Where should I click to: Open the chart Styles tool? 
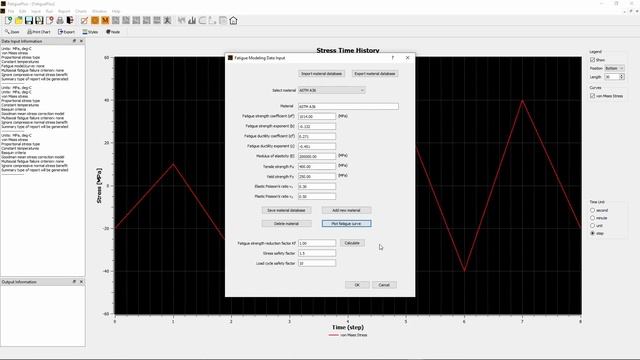click(90, 32)
